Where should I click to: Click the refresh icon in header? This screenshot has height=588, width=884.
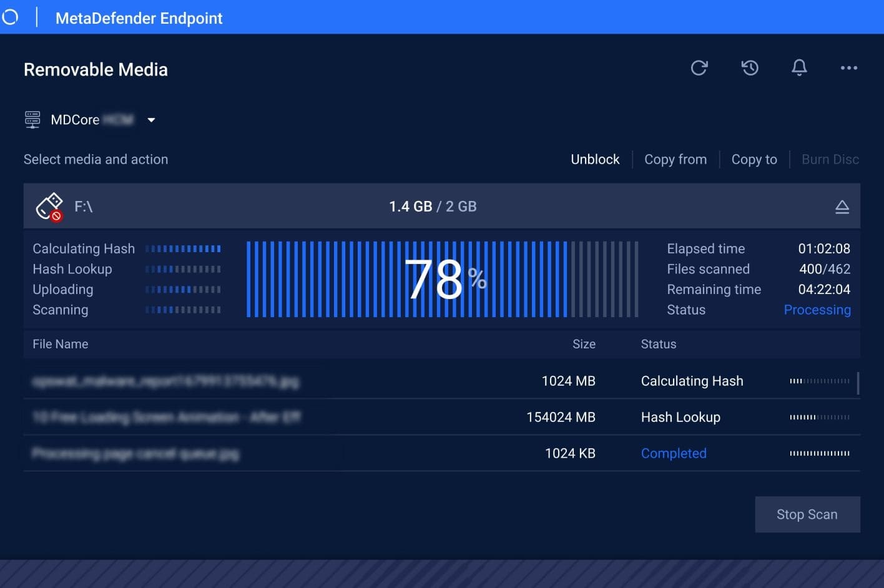[x=699, y=67]
